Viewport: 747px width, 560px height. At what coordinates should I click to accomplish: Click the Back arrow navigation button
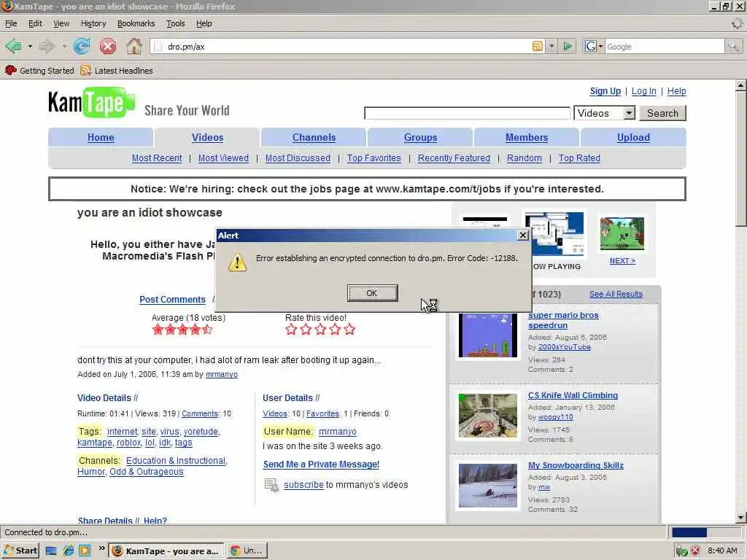(13, 46)
